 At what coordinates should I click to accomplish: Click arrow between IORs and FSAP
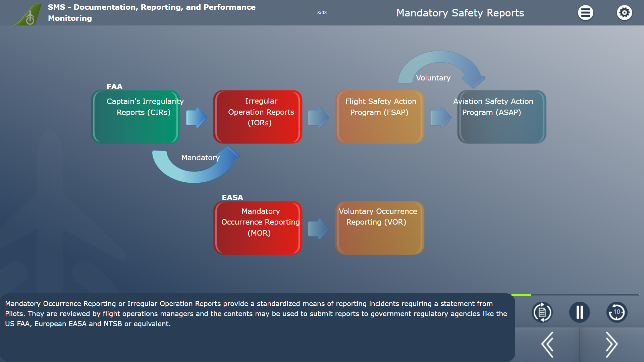click(x=319, y=117)
